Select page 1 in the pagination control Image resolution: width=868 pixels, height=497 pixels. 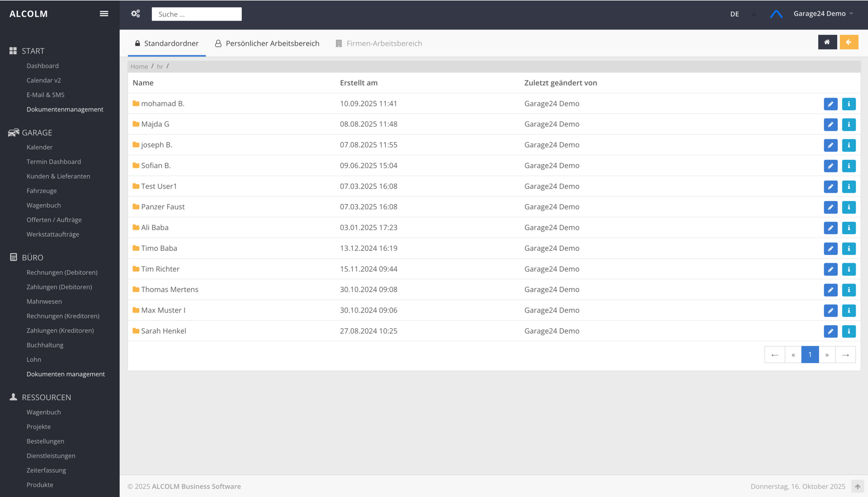click(x=809, y=355)
